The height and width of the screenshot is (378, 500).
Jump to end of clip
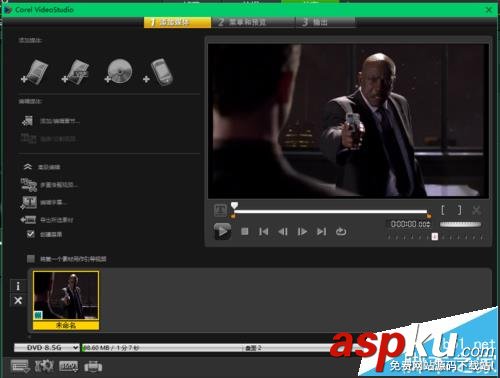321,231
